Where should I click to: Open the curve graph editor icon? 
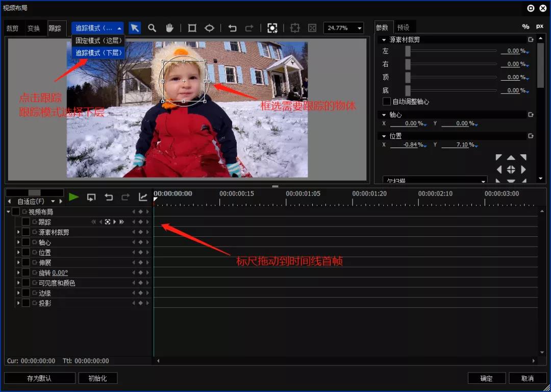[x=143, y=197]
